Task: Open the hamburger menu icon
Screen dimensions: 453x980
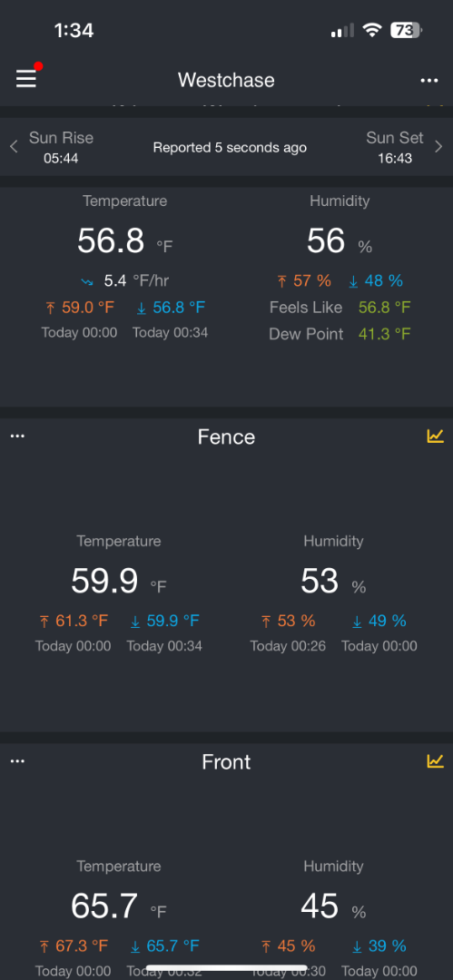Action: point(26,79)
